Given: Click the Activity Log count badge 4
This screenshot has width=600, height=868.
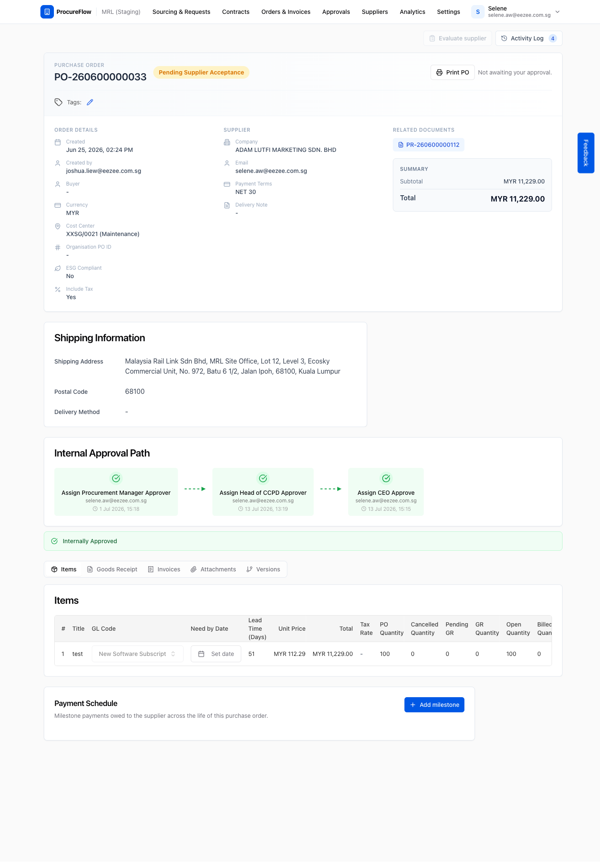Looking at the screenshot, I should (553, 38).
